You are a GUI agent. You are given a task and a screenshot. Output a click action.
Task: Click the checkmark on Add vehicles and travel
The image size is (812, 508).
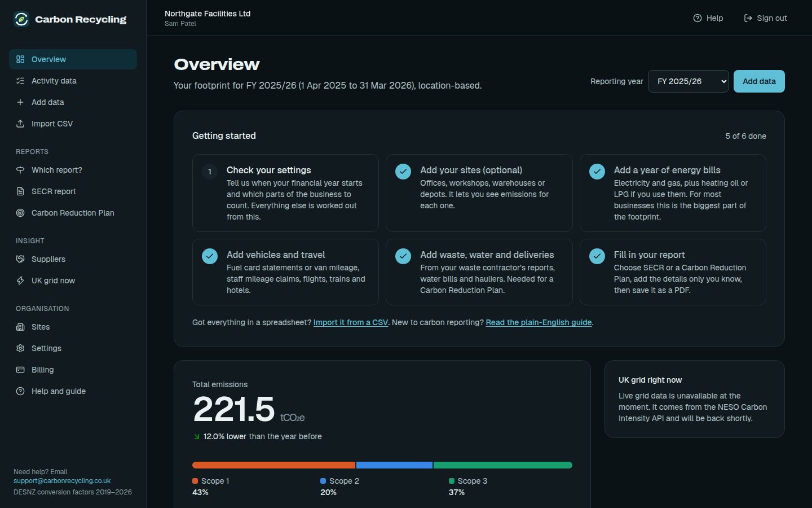point(210,256)
